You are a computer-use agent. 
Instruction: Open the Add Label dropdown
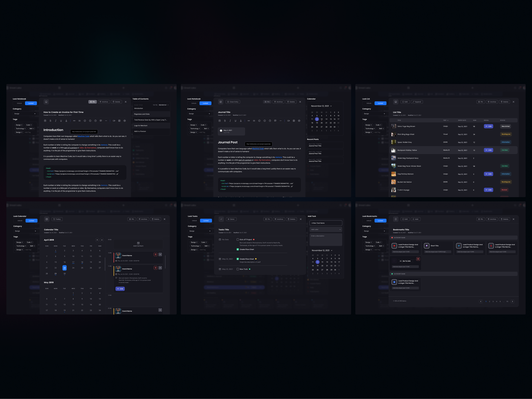click(x=326, y=229)
